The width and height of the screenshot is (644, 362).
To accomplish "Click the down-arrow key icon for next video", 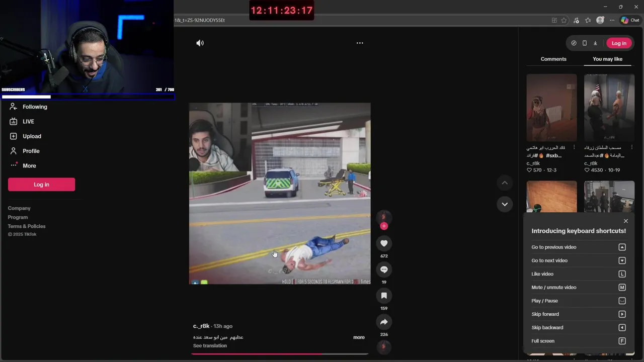I will click(x=622, y=260).
